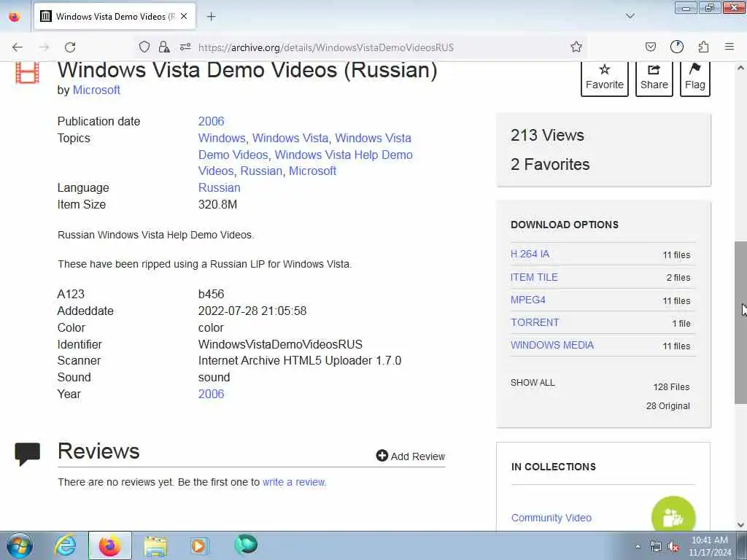
Task: Open site permissions icon in address bar
Action: pyautogui.click(x=185, y=47)
